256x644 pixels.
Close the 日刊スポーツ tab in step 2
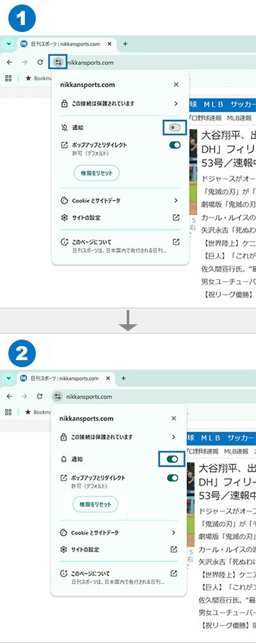click(108, 378)
